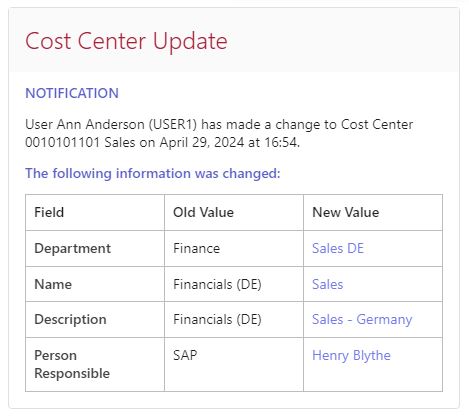Open the Sales - Germany description value

click(x=362, y=320)
